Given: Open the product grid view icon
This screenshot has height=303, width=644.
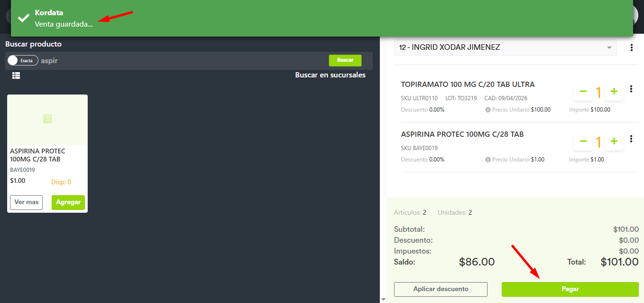Looking at the screenshot, I should point(16,76).
